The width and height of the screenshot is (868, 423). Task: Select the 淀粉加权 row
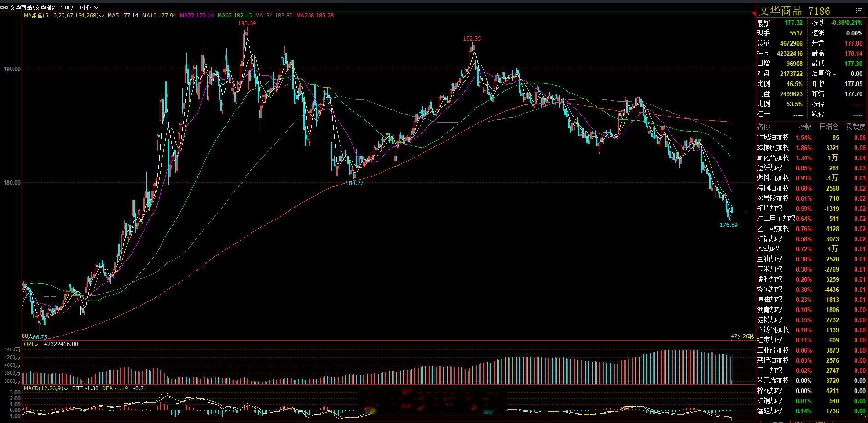811,320
